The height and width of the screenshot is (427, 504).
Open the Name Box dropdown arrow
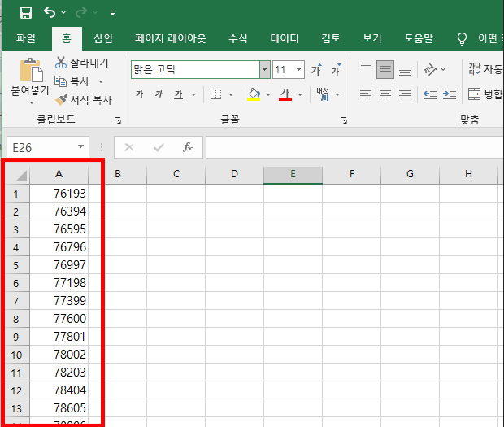[81, 146]
